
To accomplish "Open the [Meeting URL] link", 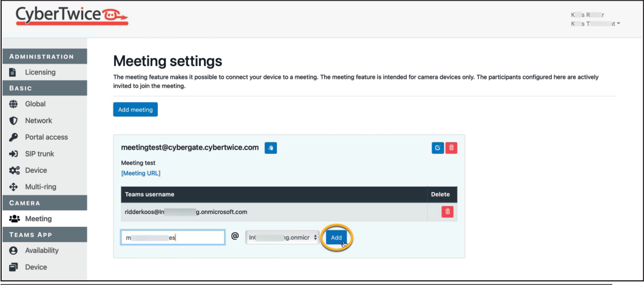I will (141, 173).
